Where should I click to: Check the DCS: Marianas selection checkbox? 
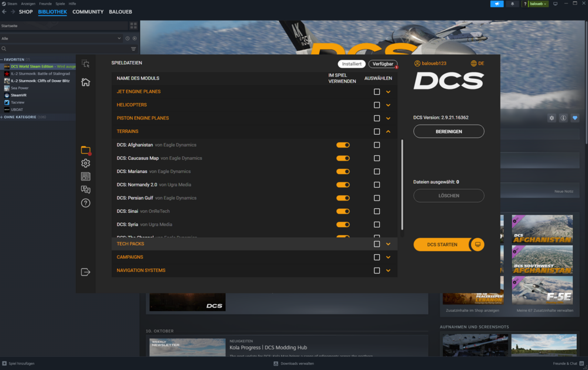pyautogui.click(x=376, y=171)
